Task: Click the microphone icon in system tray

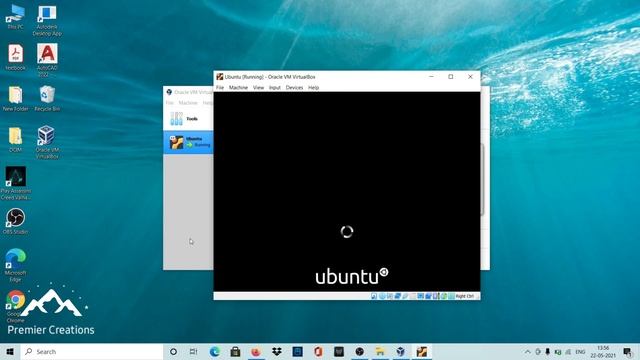Action: coord(547,351)
